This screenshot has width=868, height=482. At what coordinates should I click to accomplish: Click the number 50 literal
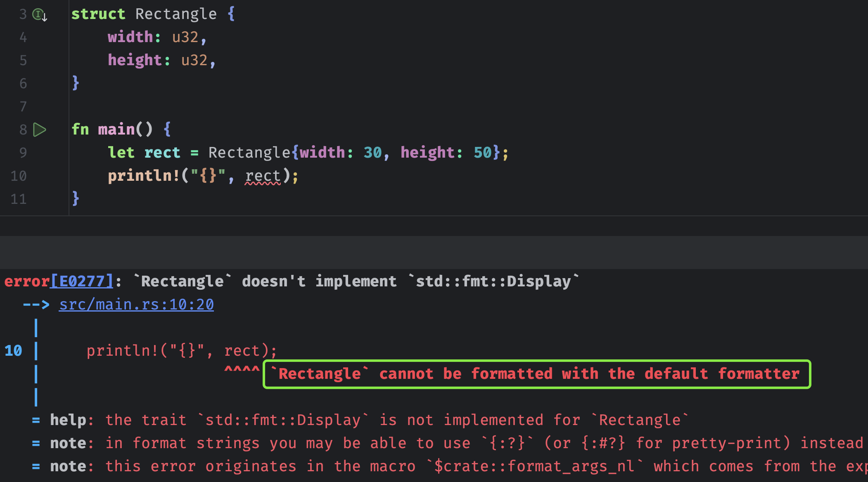(483, 153)
